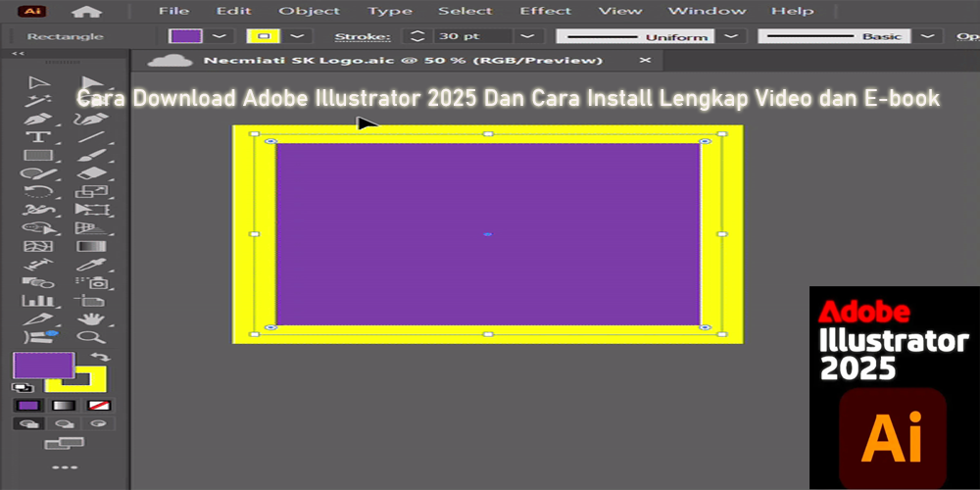Click the Home icon in top bar

click(x=87, y=11)
